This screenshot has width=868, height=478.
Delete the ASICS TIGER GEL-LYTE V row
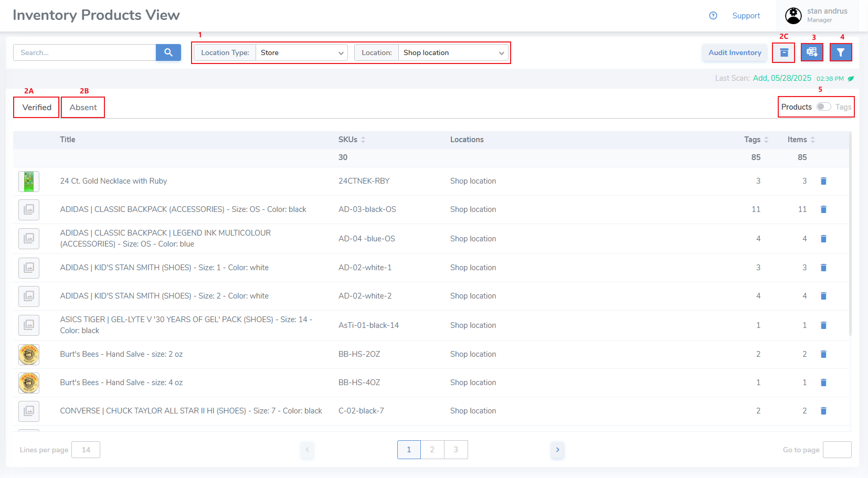point(823,325)
